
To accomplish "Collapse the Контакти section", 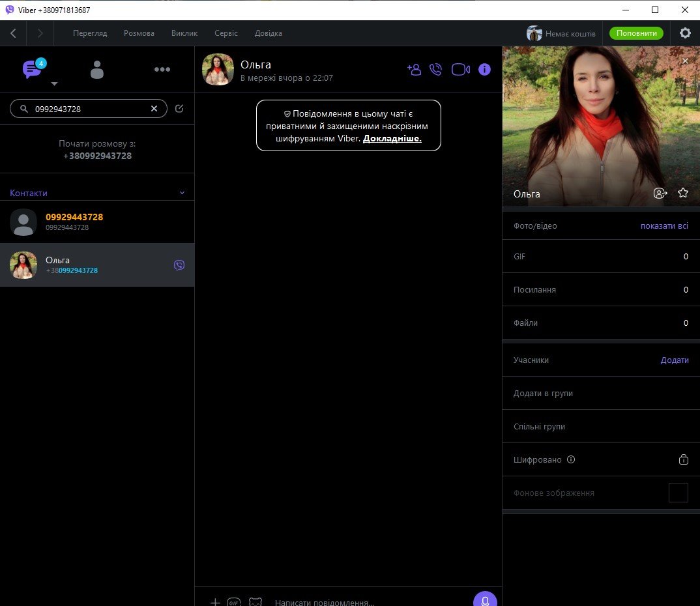I will tap(182, 193).
